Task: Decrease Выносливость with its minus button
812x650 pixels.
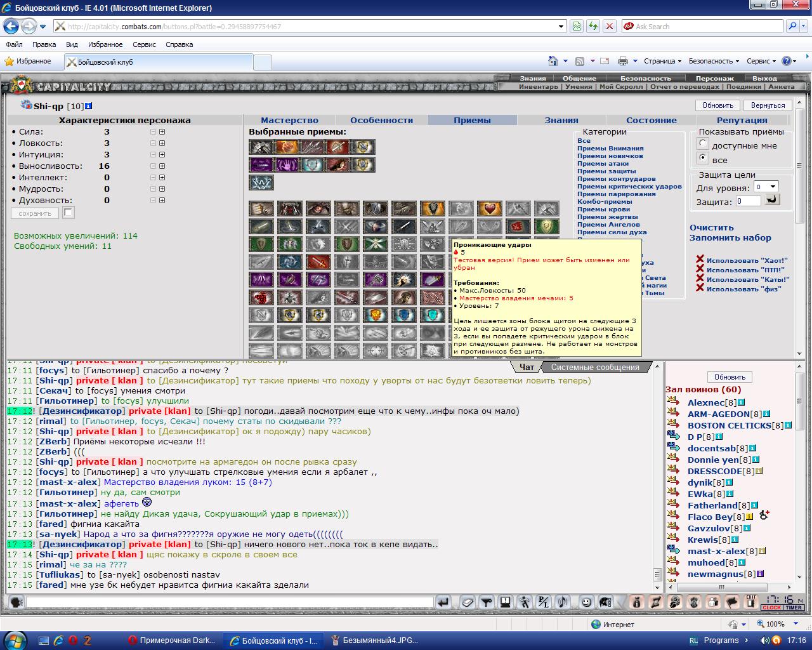Action: 153,166
